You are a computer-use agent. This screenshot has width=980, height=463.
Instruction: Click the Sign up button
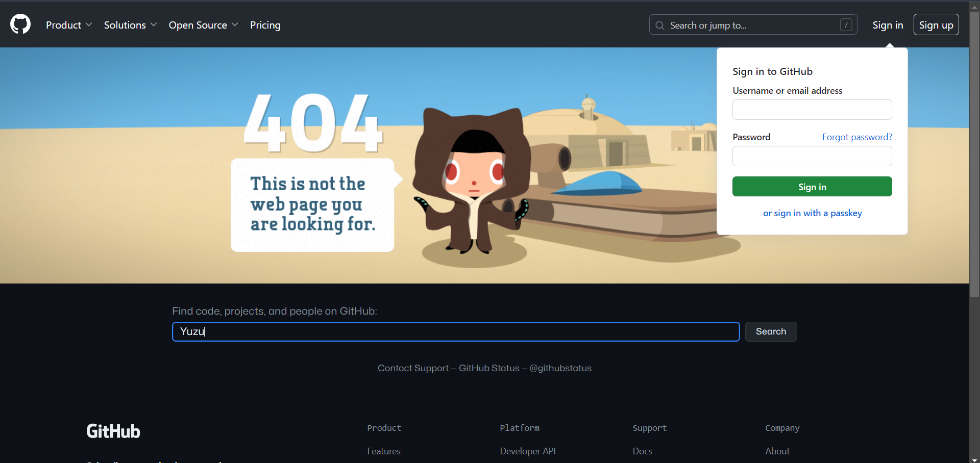point(936,25)
